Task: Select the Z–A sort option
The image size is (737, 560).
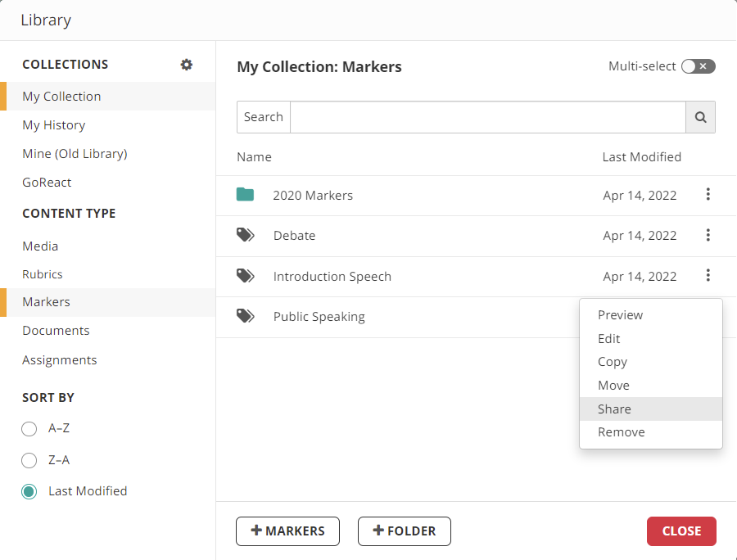Action: [x=29, y=460]
